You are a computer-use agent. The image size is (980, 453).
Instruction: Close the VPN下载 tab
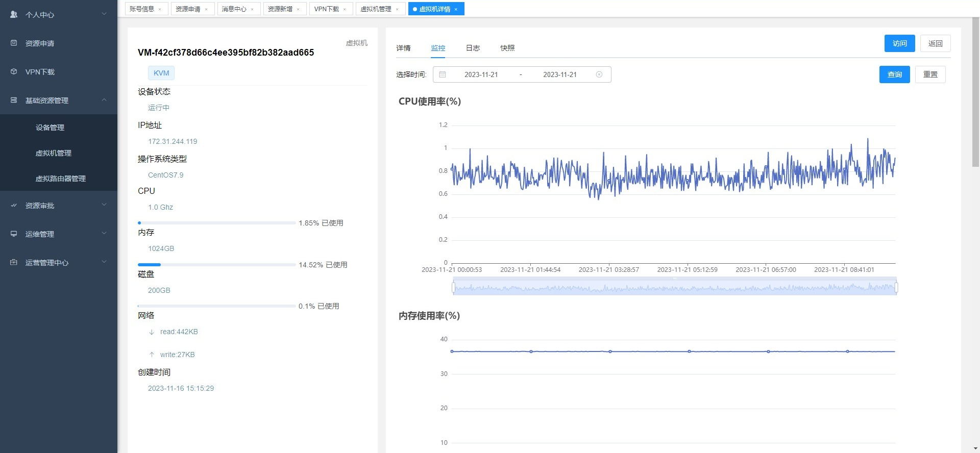coord(345,9)
